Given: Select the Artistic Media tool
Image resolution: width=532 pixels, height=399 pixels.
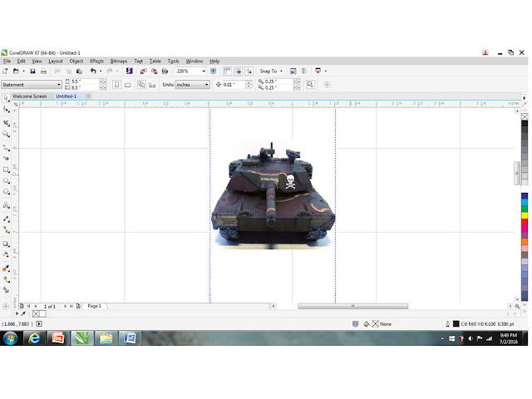Looking at the screenshot, I should [x=6, y=159].
